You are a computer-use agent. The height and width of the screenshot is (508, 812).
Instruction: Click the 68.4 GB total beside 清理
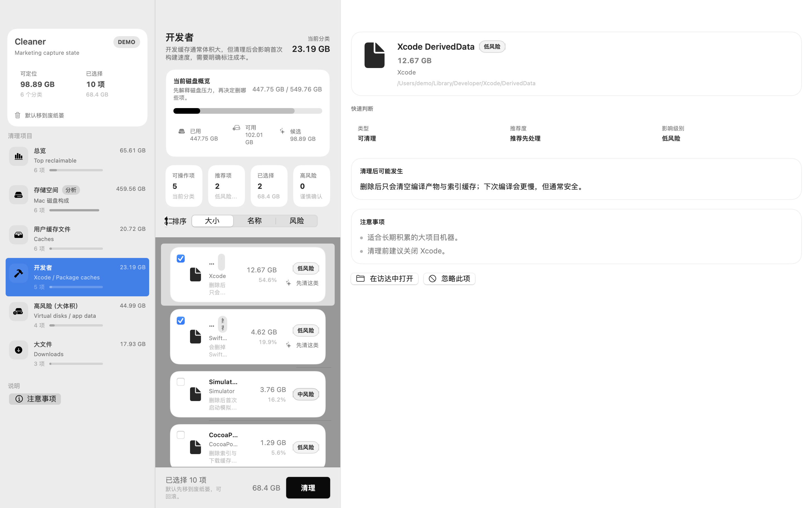pyautogui.click(x=266, y=487)
